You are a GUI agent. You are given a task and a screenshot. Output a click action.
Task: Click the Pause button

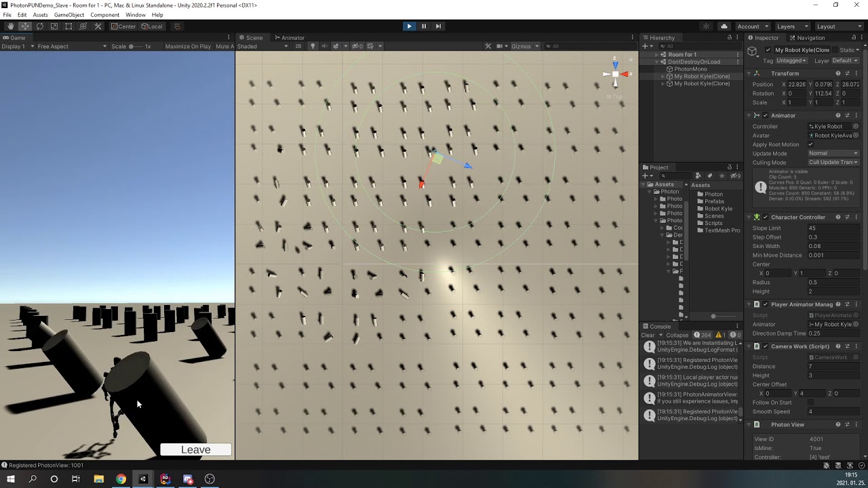424,26
